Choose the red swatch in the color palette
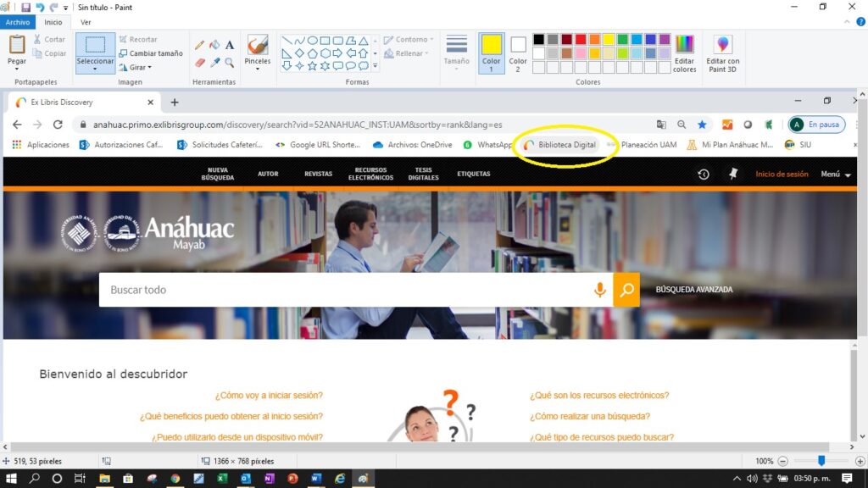This screenshot has width=868, height=488. (581, 39)
